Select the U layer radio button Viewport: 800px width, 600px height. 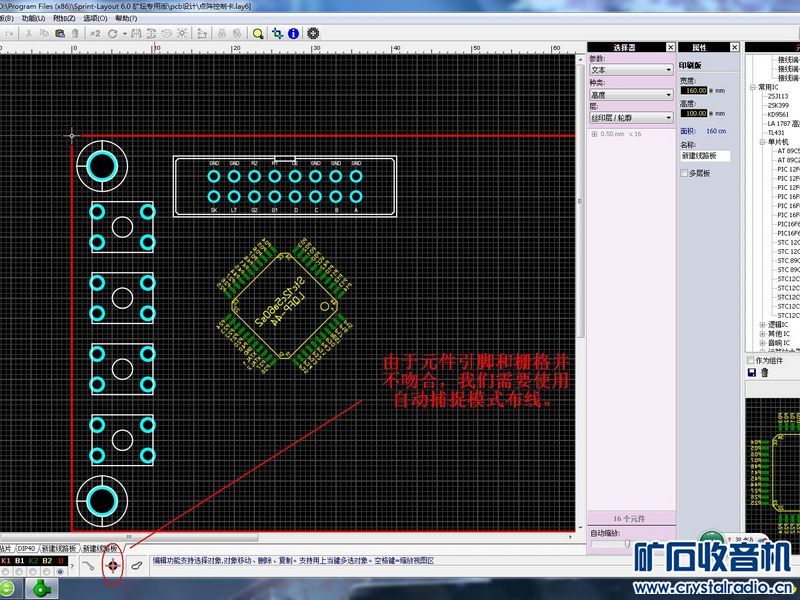click(x=61, y=571)
